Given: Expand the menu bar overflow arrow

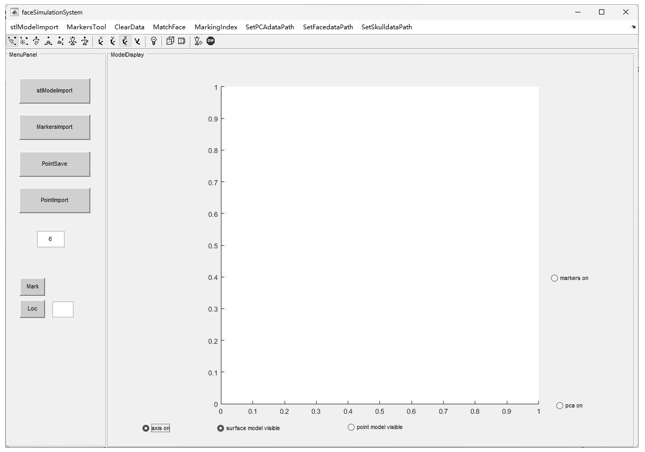Looking at the screenshot, I should pyautogui.click(x=633, y=27).
